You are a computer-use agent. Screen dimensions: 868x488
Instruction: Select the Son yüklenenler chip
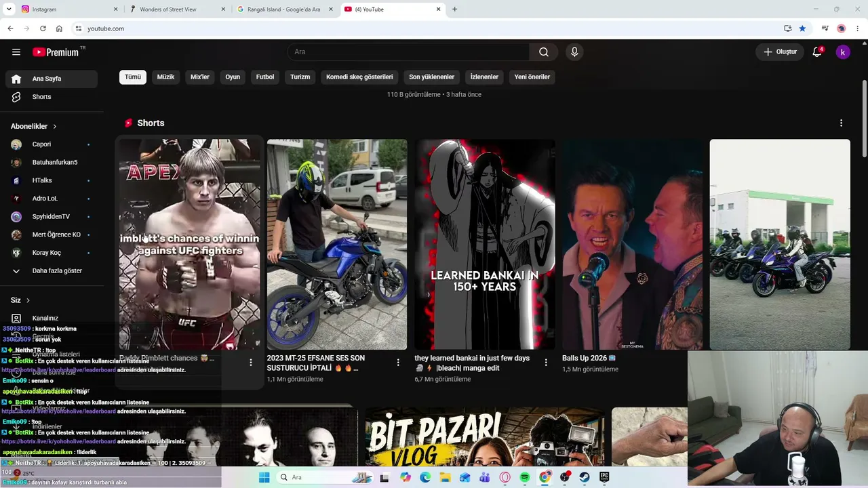(431, 77)
